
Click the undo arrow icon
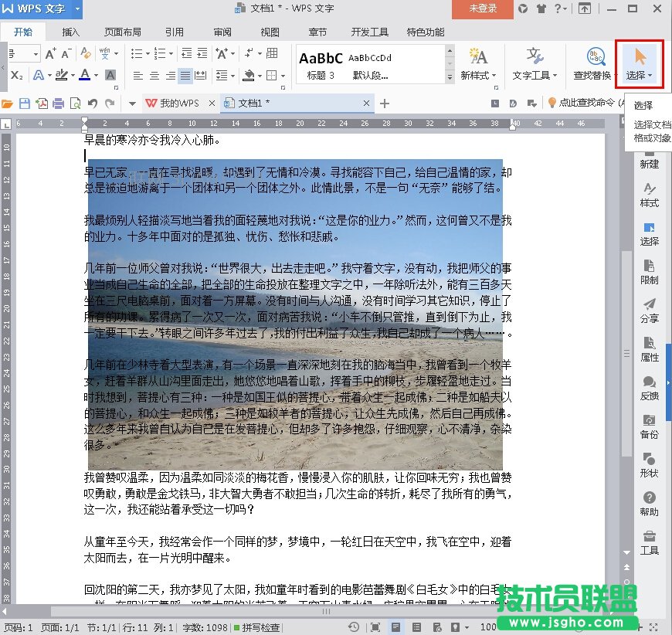pos(92,104)
